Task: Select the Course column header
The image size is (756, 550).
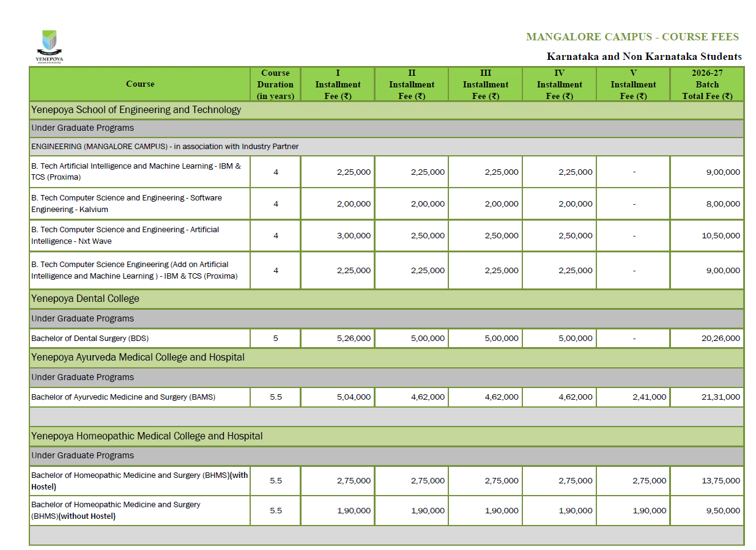Action: (x=140, y=84)
